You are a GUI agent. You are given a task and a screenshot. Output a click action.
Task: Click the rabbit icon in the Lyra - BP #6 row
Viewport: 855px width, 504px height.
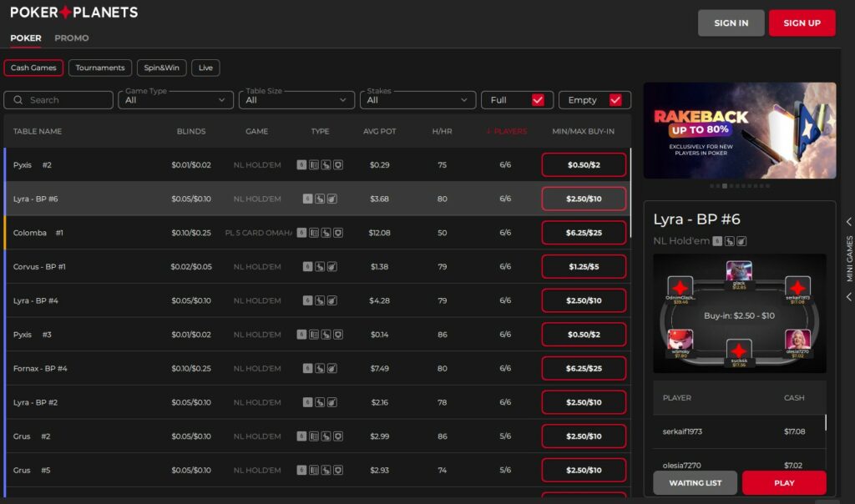(320, 199)
